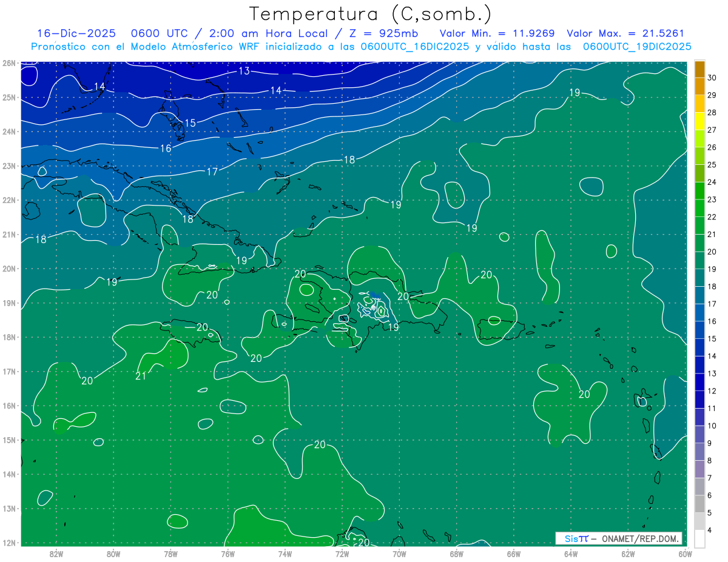Click the "0600UTC_16DIC2025" initialization time text

[x=415, y=47]
